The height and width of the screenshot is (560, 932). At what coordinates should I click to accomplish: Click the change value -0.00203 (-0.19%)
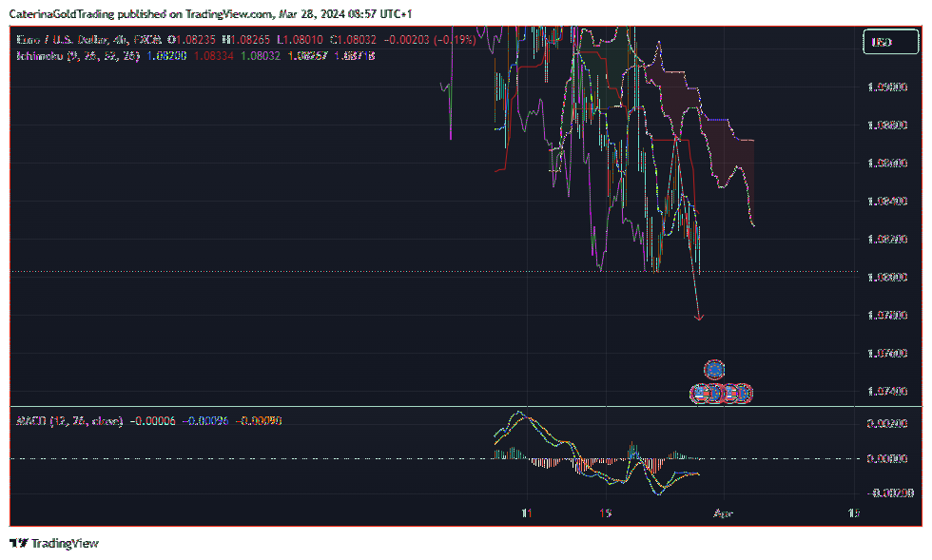[430, 40]
